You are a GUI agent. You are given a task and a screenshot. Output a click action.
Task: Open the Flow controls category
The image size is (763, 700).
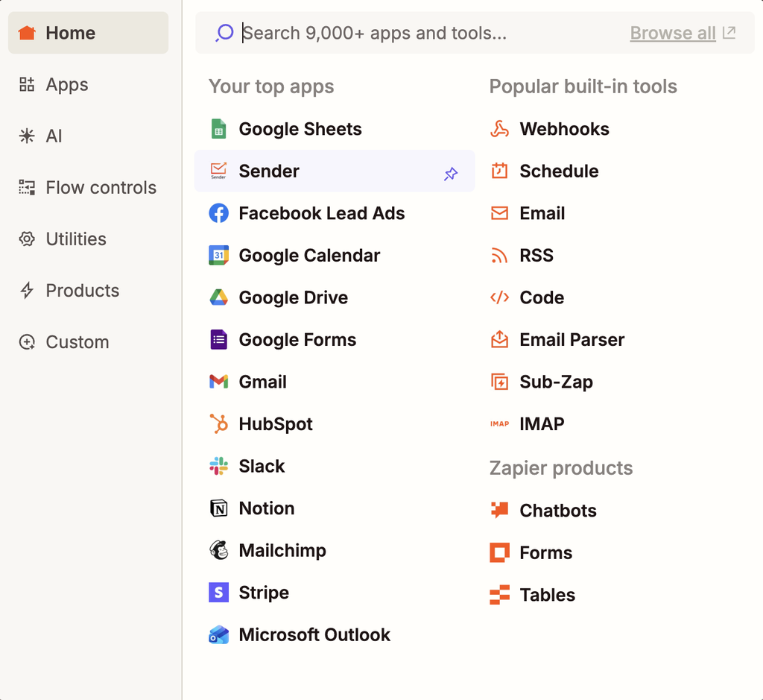click(x=88, y=187)
